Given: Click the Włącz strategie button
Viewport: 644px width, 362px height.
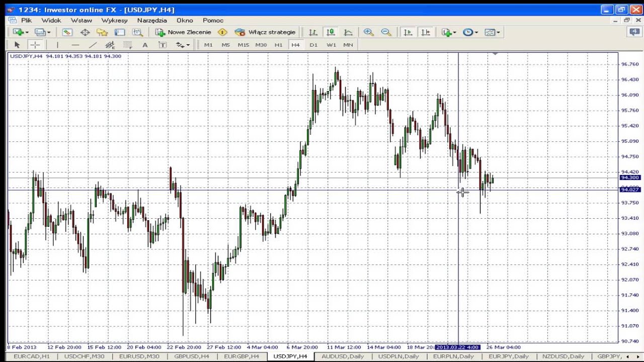Looking at the screenshot, I should pos(265,32).
